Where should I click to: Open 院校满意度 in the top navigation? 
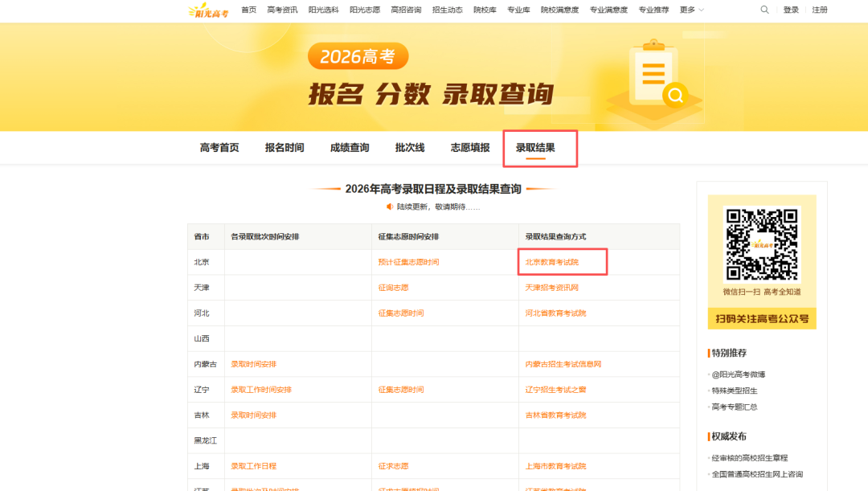(x=559, y=10)
